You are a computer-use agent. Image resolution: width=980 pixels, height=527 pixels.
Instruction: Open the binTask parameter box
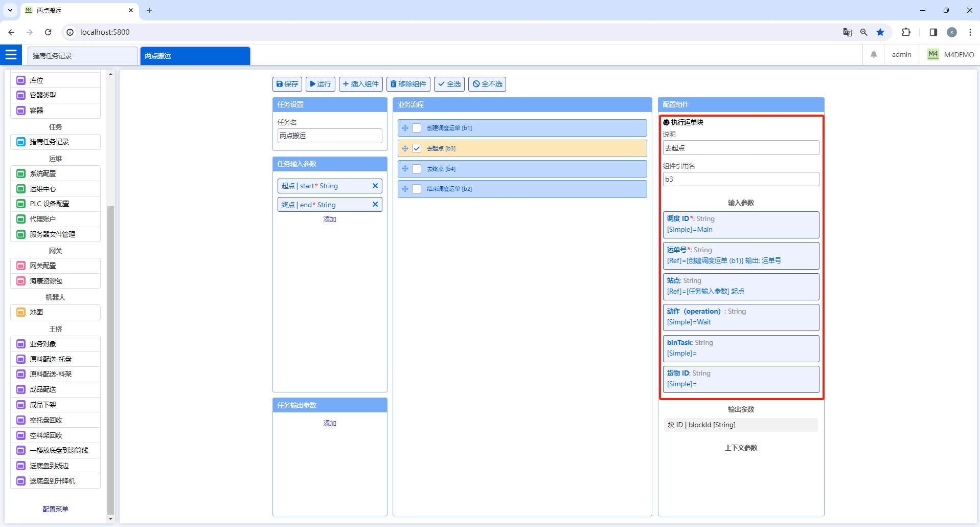click(x=741, y=348)
